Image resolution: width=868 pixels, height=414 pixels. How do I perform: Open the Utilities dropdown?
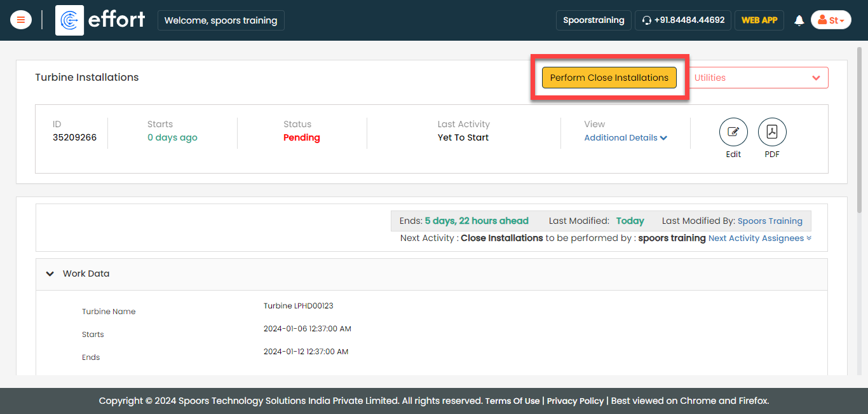click(x=757, y=78)
